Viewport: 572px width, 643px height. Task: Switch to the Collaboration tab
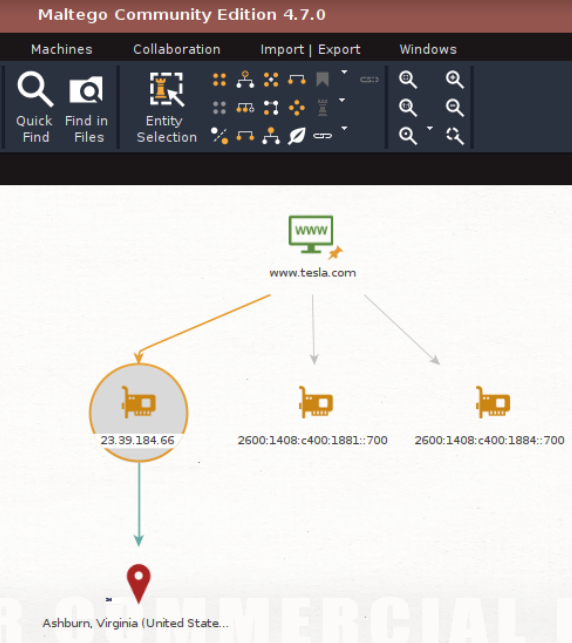[x=177, y=49]
